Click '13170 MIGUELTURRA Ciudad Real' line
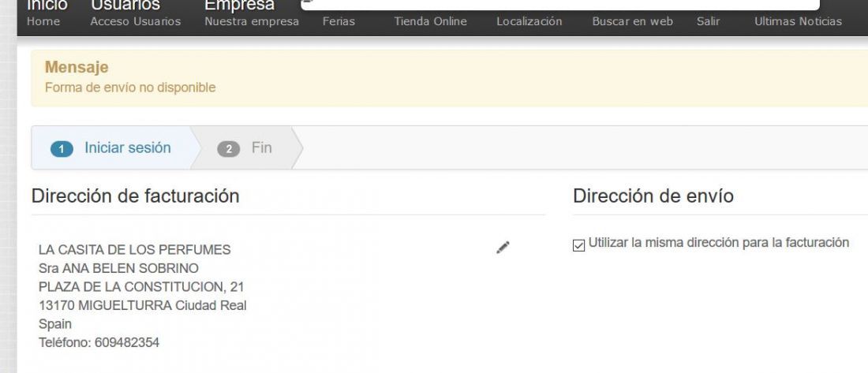The image size is (868, 373). 142,305
